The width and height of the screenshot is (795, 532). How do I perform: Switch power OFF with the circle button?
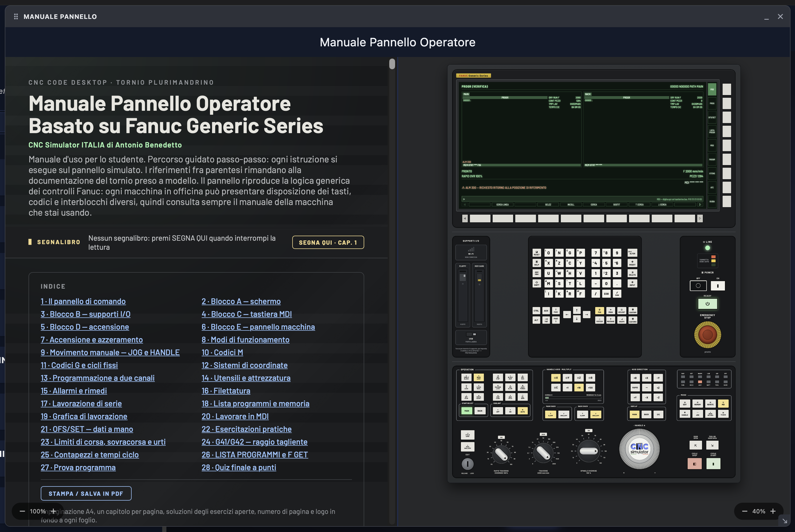(x=698, y=286)
